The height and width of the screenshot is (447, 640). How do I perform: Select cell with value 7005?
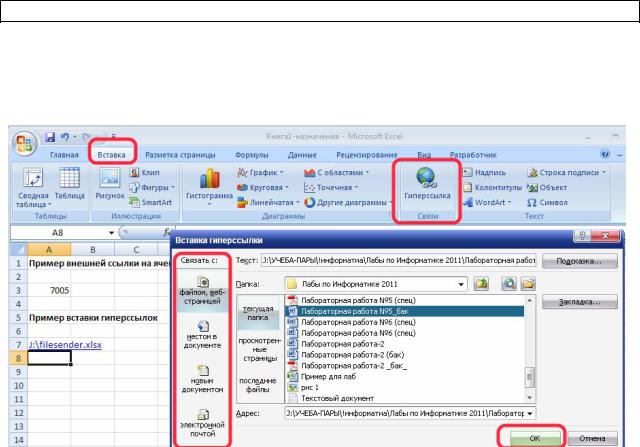click(49, 291)
